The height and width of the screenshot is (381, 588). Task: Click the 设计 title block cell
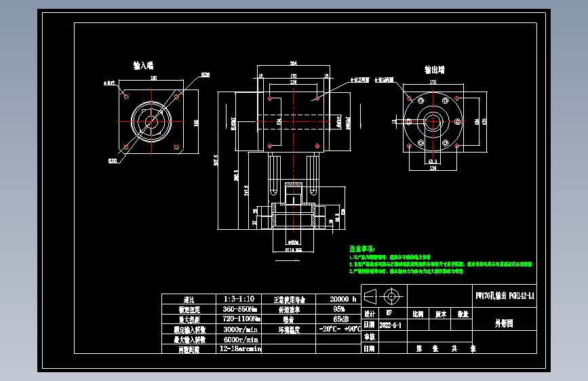370,314
